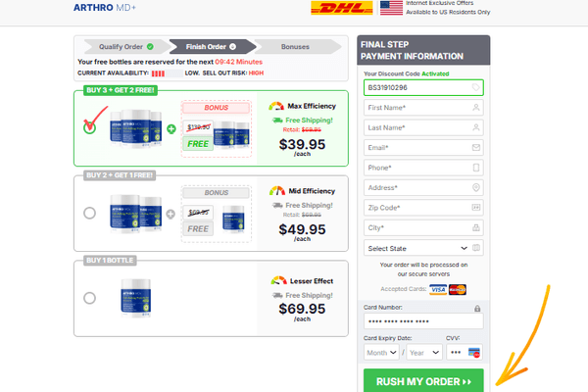Click the low availability indicator bar

168,73
